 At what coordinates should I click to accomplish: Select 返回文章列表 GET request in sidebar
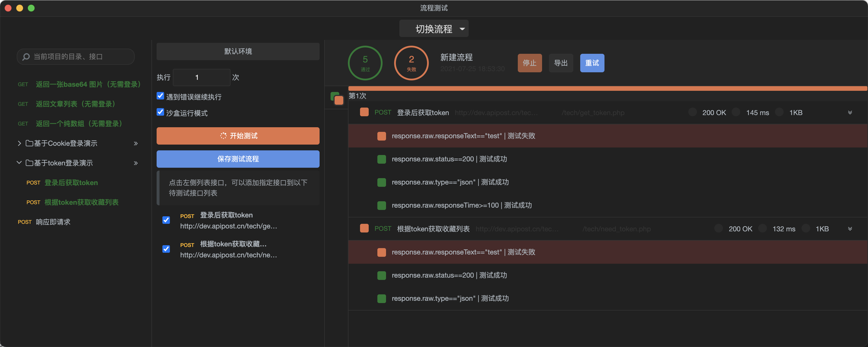[x=76, y=104]
